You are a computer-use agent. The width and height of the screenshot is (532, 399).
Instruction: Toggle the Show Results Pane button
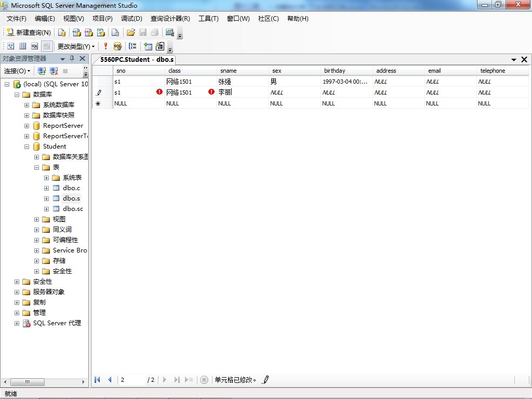pyautogui.click(x=46, y=46)
